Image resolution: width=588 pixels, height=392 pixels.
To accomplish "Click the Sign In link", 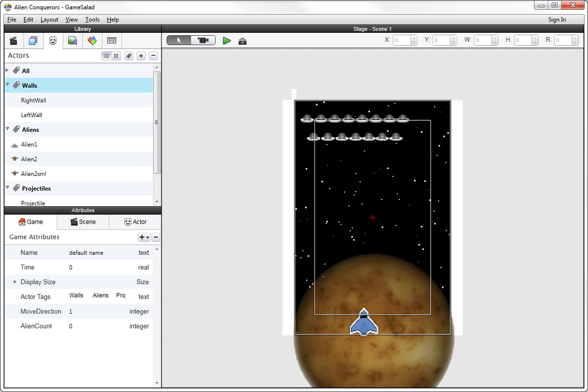I will (557, 20).
